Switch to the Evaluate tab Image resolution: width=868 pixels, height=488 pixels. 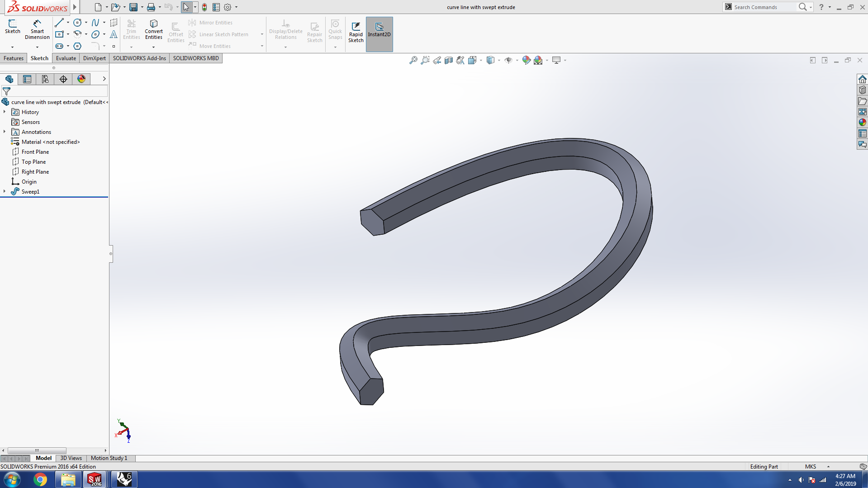click(66, 58)
